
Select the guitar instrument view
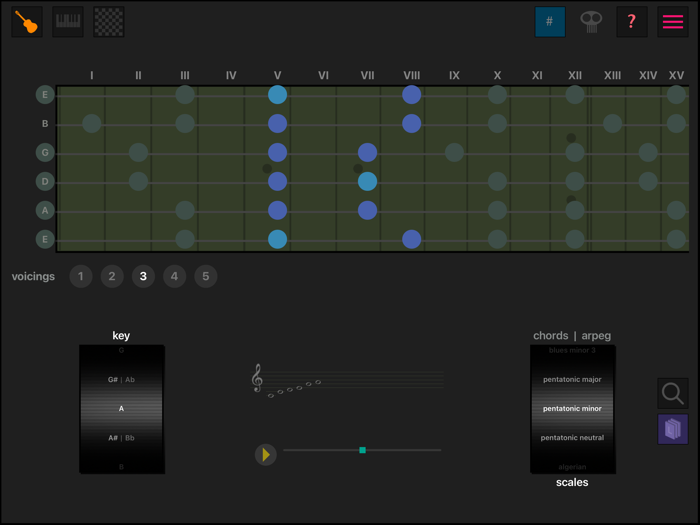(27, 21)
